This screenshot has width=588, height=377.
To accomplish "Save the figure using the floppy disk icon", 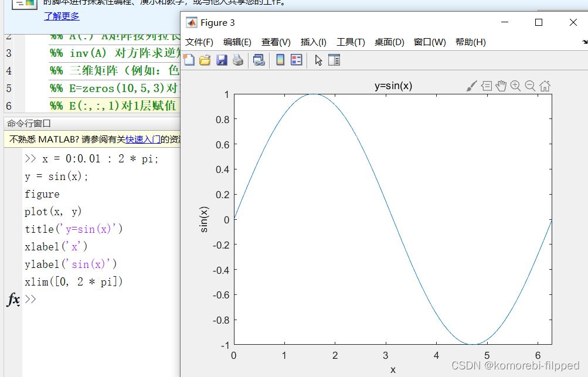I will pos(222,60).
